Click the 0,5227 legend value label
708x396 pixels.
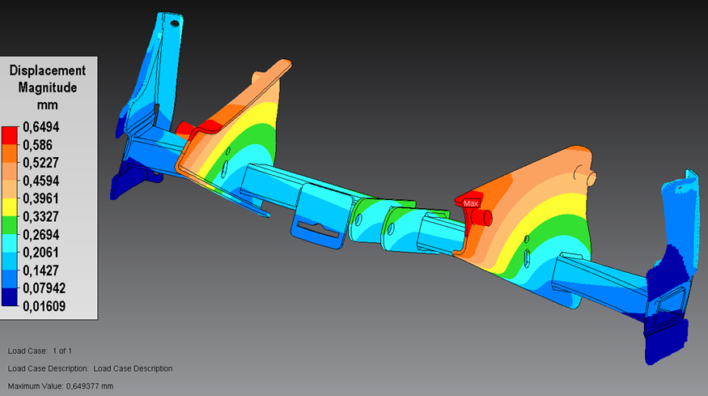click(x=41, y=163)
